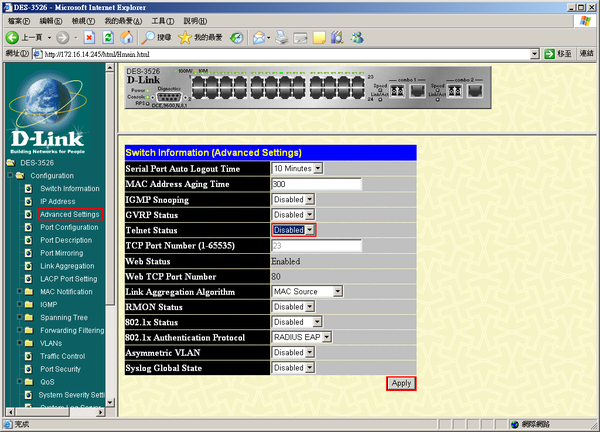Collapse the Configuration tree node
600x432 pixels.
[x=10, y=176]
